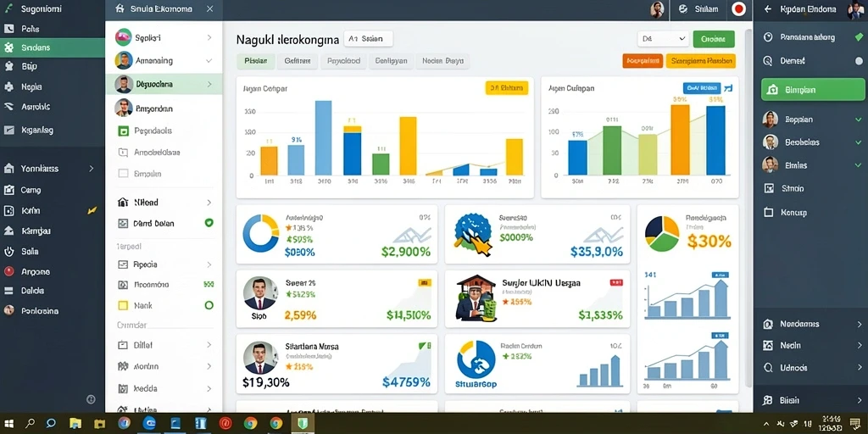This screenshot has width=868, height=434.
Task: Toggle the Boppian checkmark in right panel
Action: click(859, 119)
